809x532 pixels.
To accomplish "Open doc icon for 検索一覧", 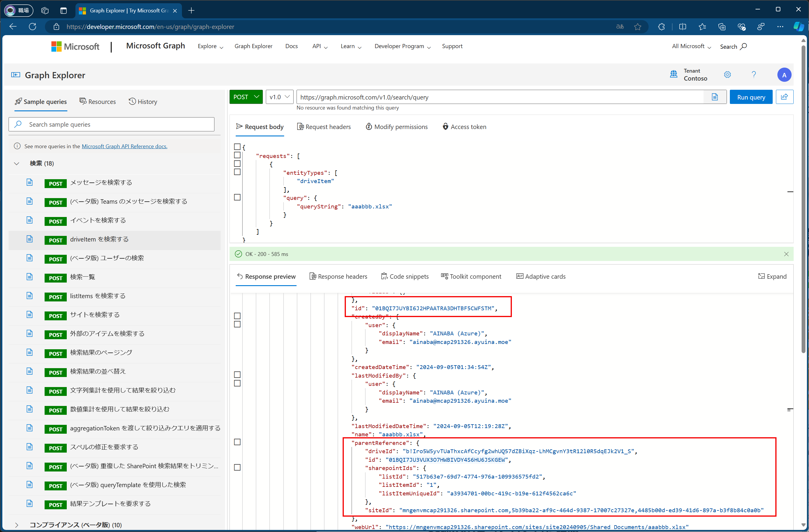I will point(30,277).
